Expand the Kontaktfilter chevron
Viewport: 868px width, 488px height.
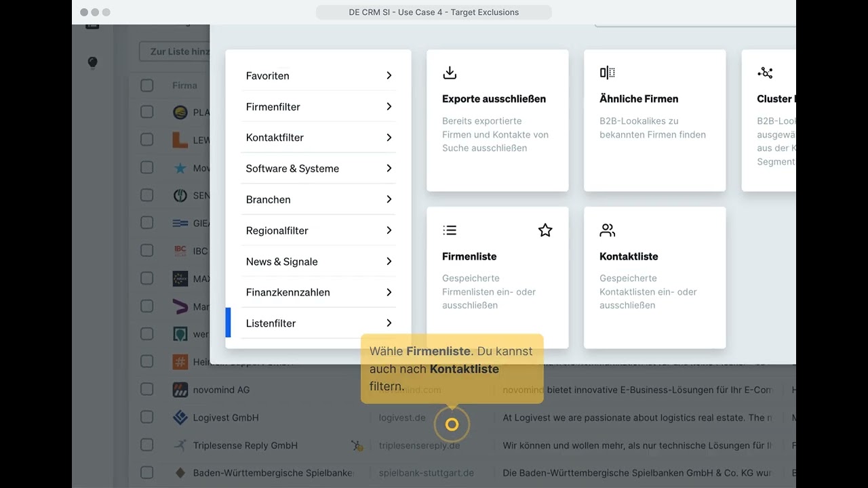389,138
